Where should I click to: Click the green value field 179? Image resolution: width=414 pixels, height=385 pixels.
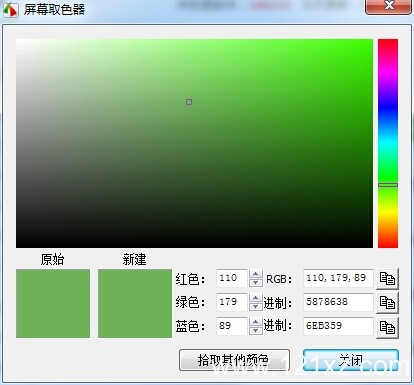pos(232,302)
